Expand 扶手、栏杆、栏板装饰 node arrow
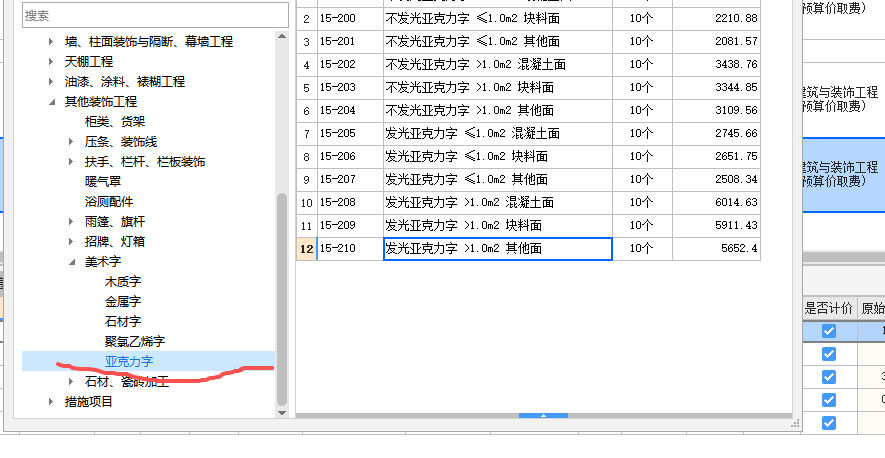 click(x=71, y=162)
